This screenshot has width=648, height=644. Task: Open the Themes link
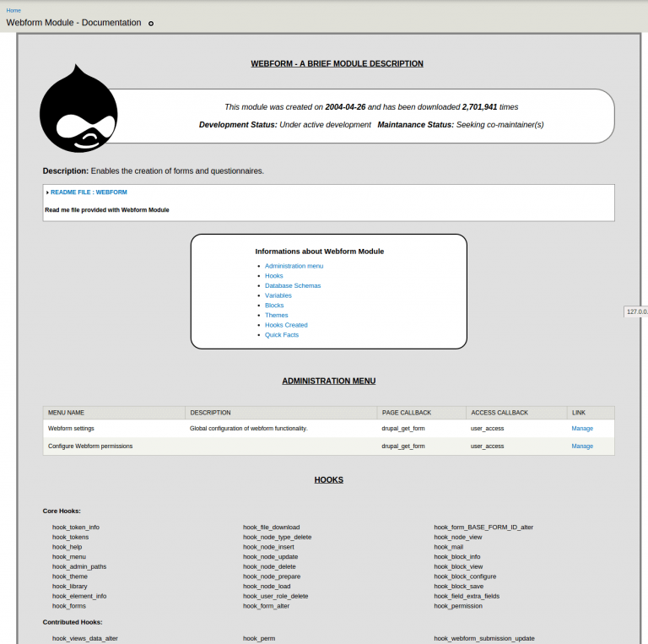(277, 316)
